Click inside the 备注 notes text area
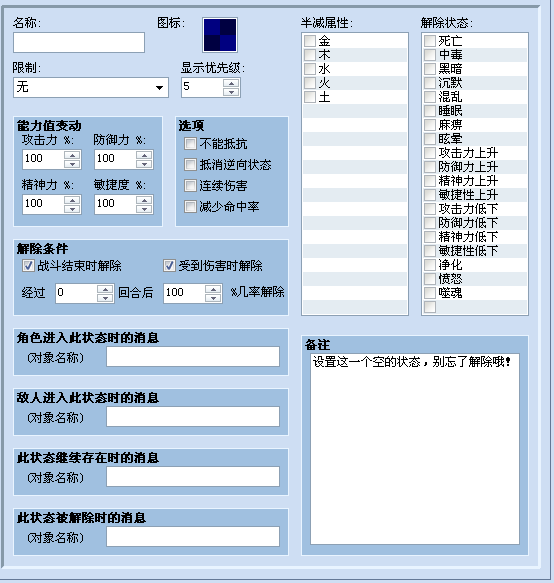 click(415, 449)
